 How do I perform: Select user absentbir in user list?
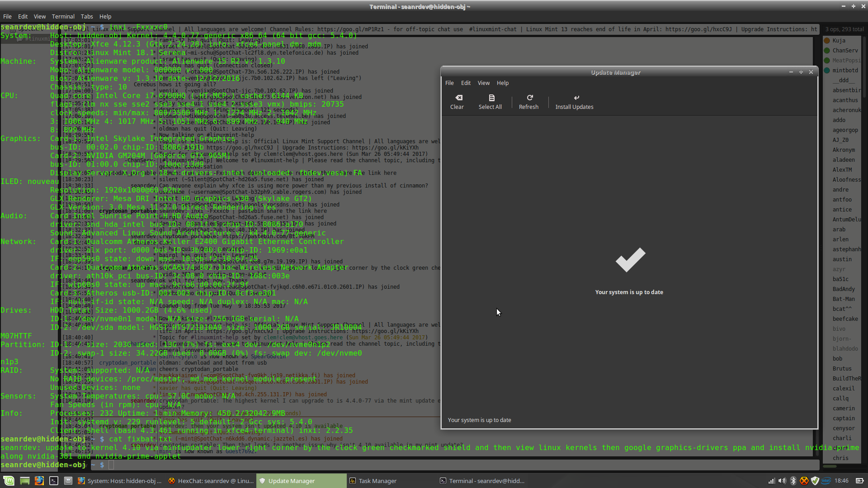coord(842,90)
